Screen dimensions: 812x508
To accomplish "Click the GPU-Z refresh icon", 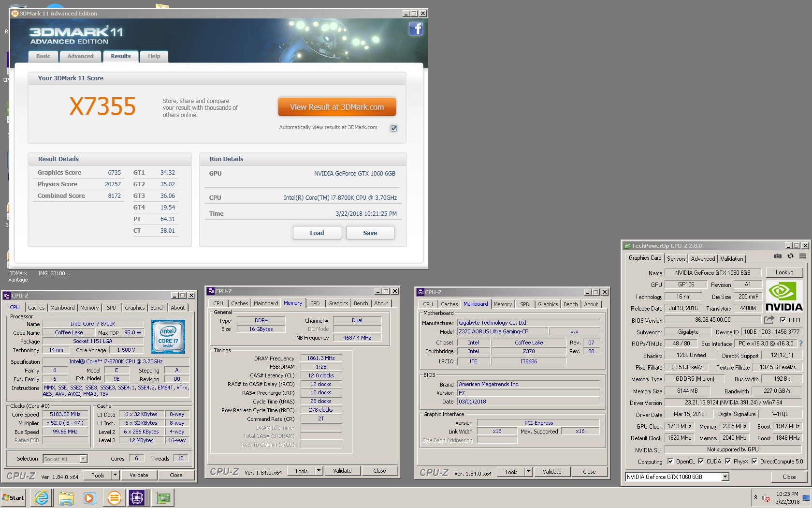I will [790, 256].
